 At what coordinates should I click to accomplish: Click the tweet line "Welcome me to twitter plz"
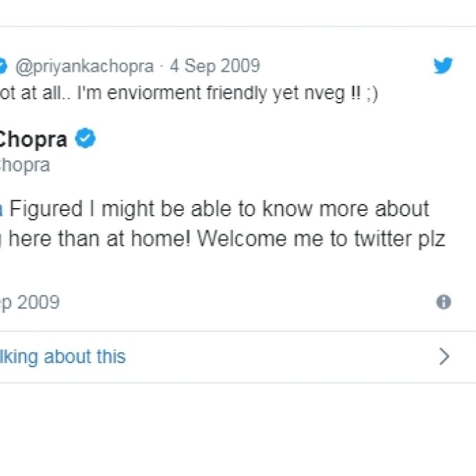pyautogui.click(x=321, y=239)
